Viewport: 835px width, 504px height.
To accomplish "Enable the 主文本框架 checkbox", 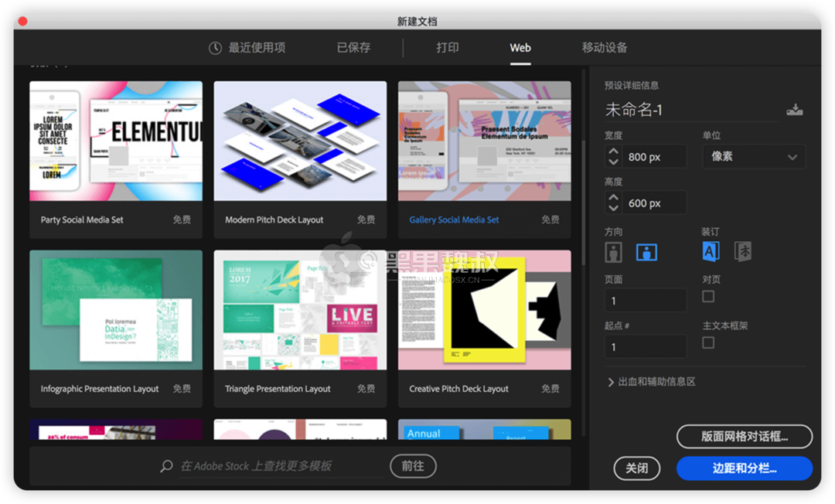I will pyautogui.click(x=708, y=342).
